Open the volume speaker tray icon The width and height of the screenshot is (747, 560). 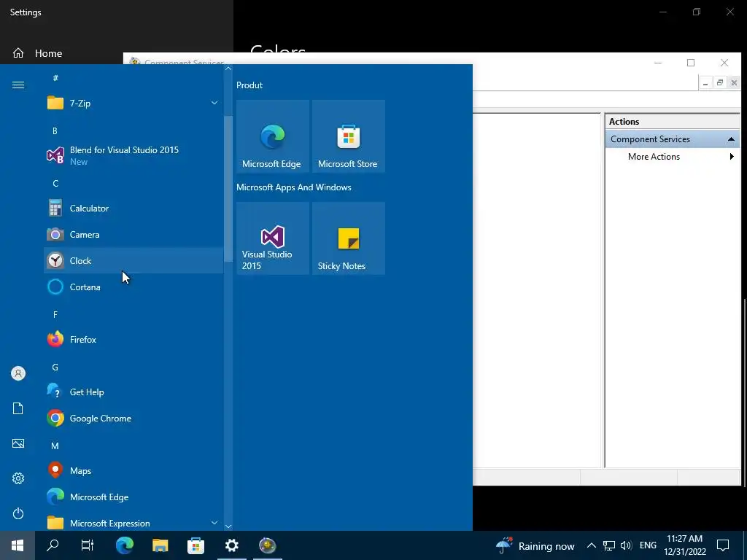pyautogui.click(x=626, y=545)
